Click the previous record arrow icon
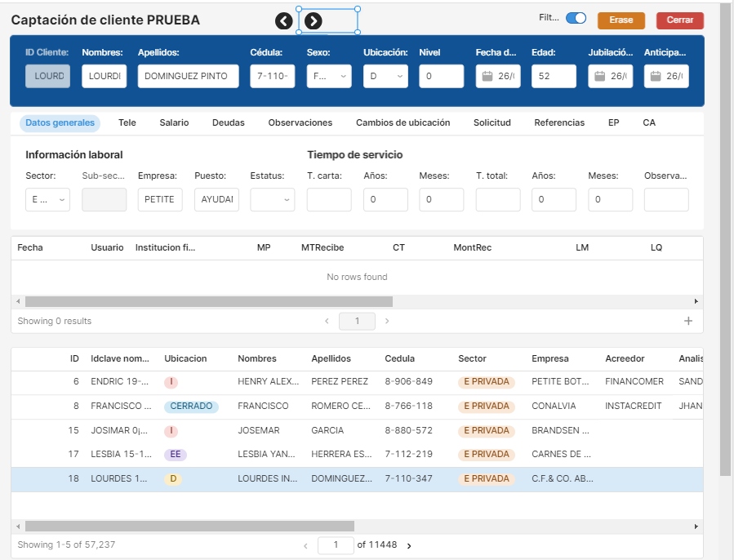The width and height of the screenshot is (734, 560). (283, 21)
